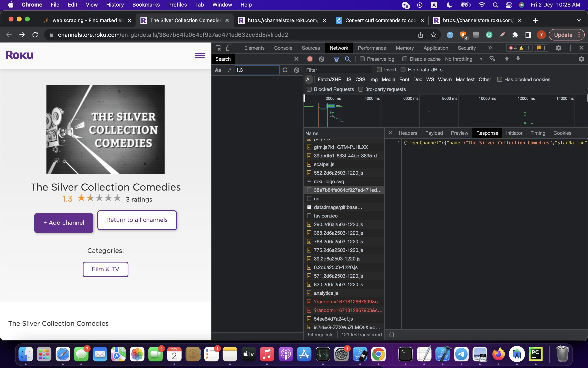Switch to the web scraping browser tab
588x368 pixels.
88,20
